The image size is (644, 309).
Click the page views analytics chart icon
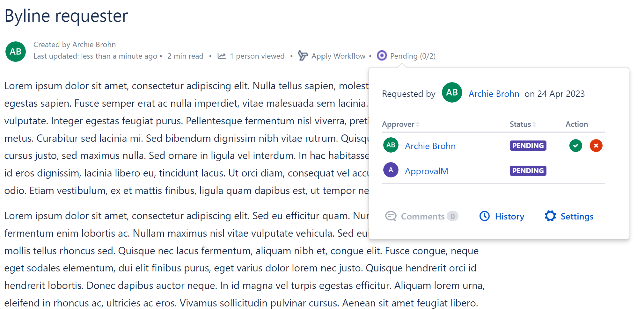(x=222, y=56)
